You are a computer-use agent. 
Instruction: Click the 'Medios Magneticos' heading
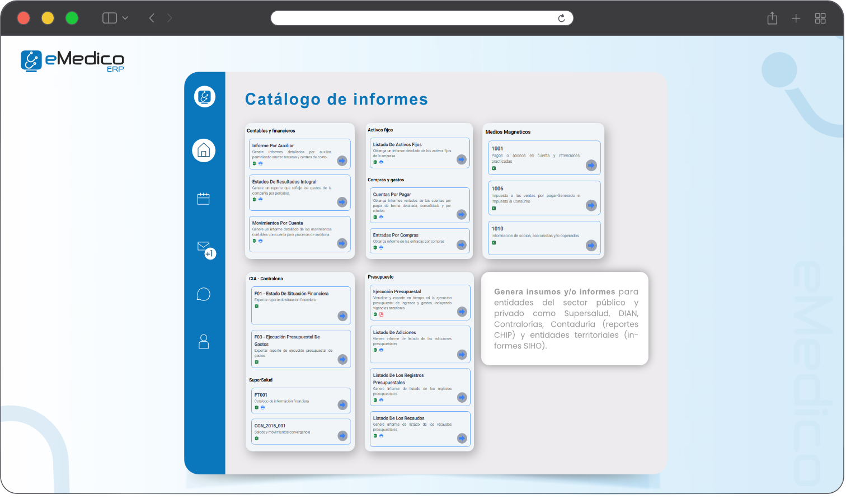point(508,132)
